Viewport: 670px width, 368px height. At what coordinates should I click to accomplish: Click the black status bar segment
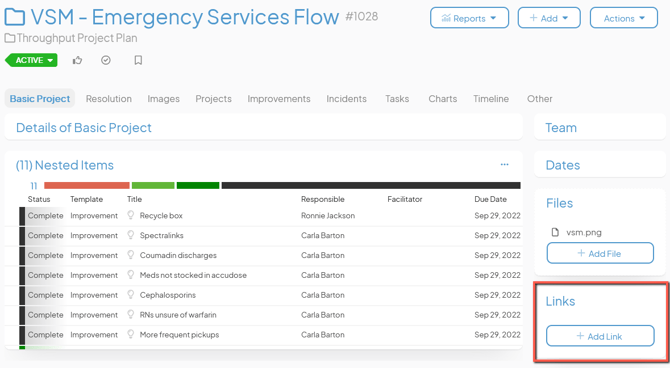[371, 185]
